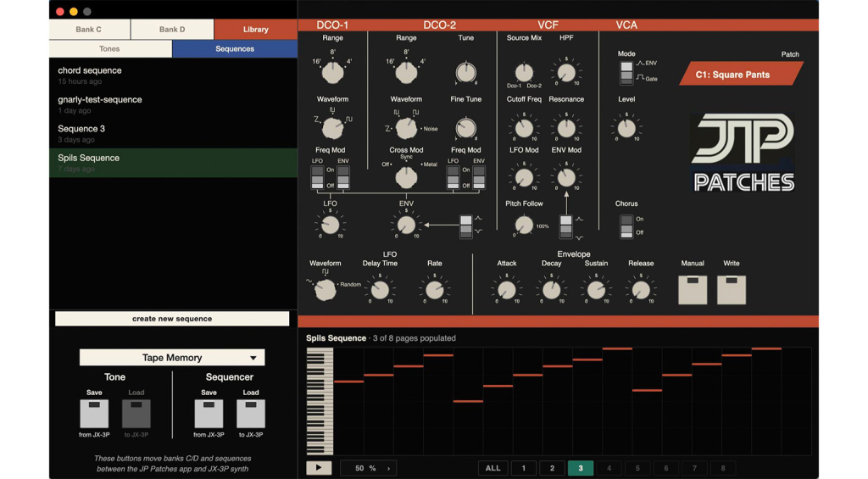Flip the DCO ENV polarity switch
This screenshot has height=479, width=868.
[466, 226]
